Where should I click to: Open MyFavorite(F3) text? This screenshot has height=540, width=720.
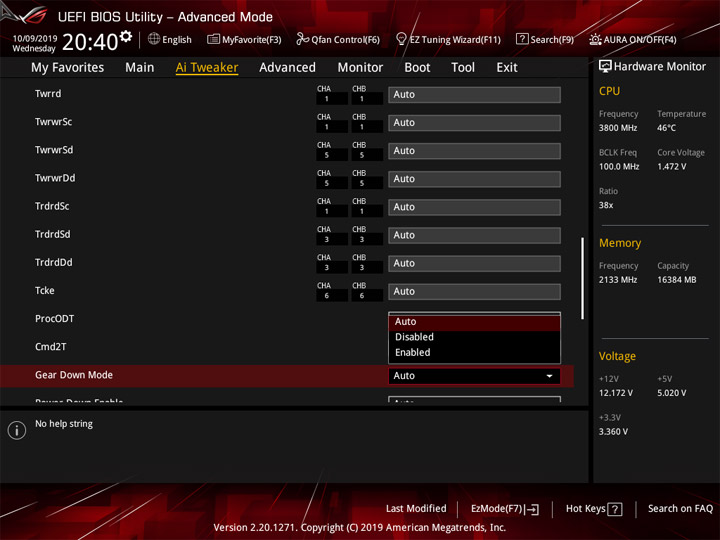tap(252, 39)
